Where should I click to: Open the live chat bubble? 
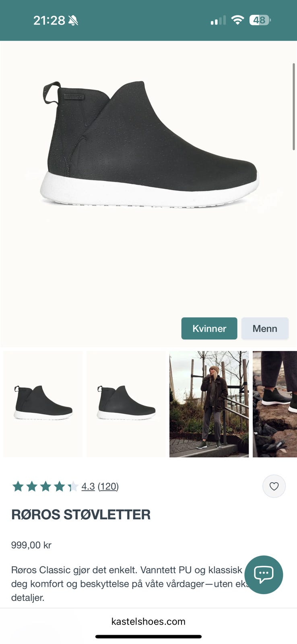pos(264,575)
